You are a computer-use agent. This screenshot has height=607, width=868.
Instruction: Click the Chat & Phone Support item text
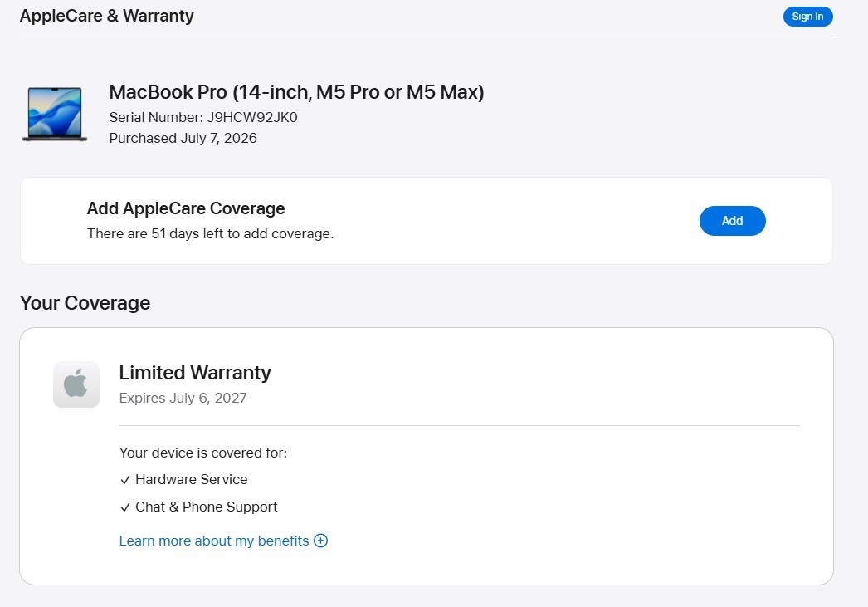point(207,507)
